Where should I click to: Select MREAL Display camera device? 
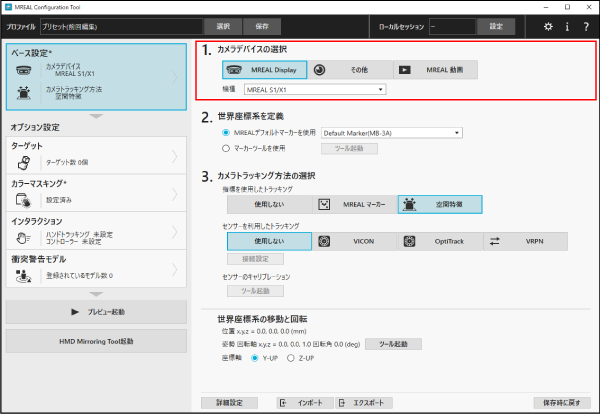coord(264,70)
